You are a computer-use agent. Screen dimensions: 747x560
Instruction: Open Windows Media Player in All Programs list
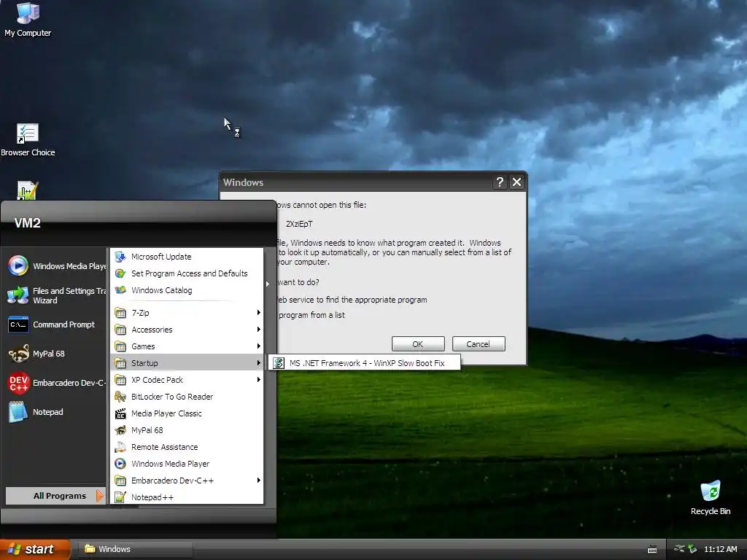[x=187, y=463]
